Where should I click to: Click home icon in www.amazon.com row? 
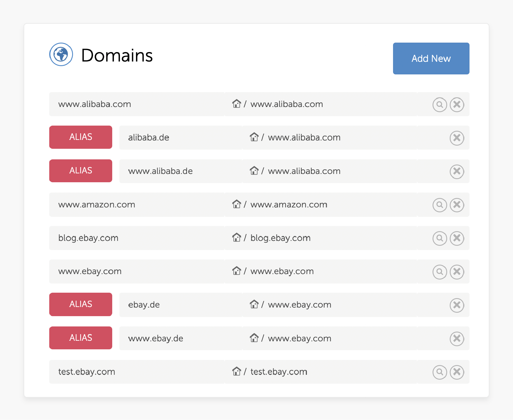[236, 204]
